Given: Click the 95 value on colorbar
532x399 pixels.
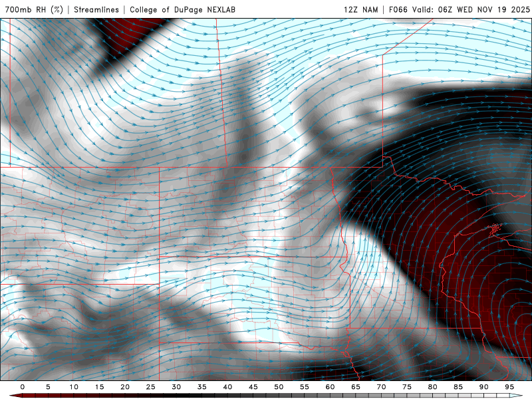Looking at the screenshot, I should pos(509,387).
